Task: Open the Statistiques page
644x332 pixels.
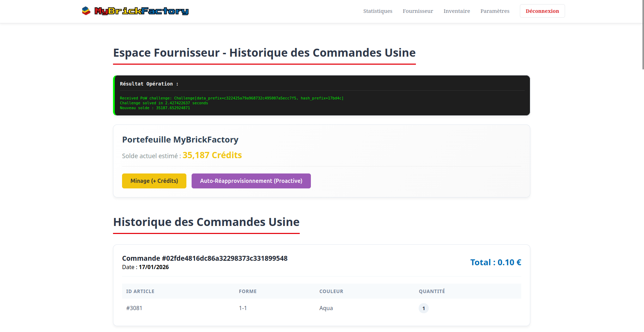Action: click(x=378, y=11)
